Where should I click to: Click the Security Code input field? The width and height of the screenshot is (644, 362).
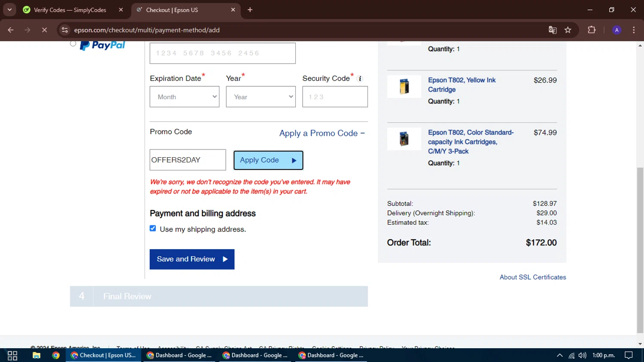coord(335,97)
